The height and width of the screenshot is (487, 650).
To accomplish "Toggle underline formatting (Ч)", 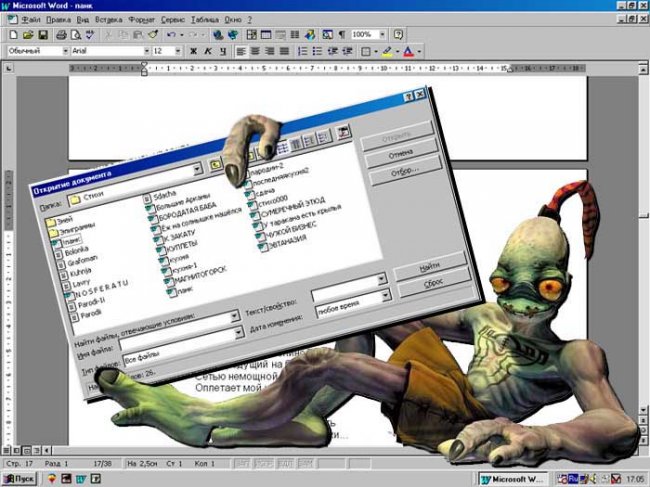I will coord(223,51).
